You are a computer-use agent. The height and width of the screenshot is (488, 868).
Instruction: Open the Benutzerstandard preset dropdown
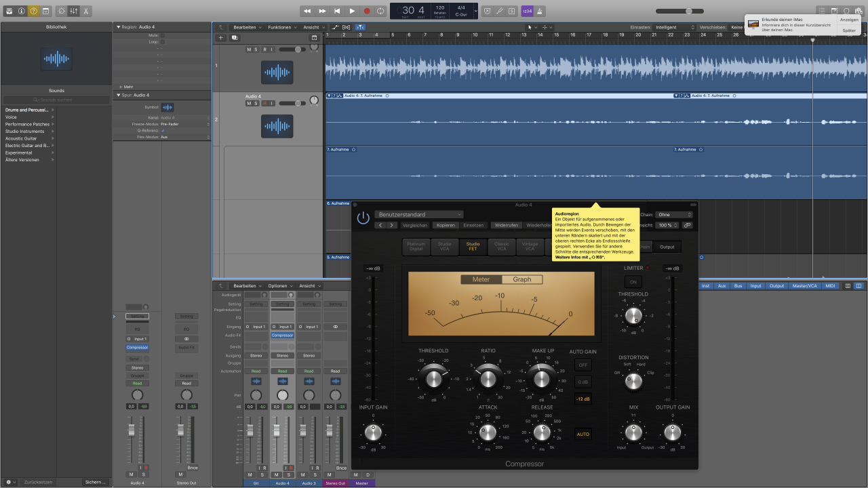point(420,214)
